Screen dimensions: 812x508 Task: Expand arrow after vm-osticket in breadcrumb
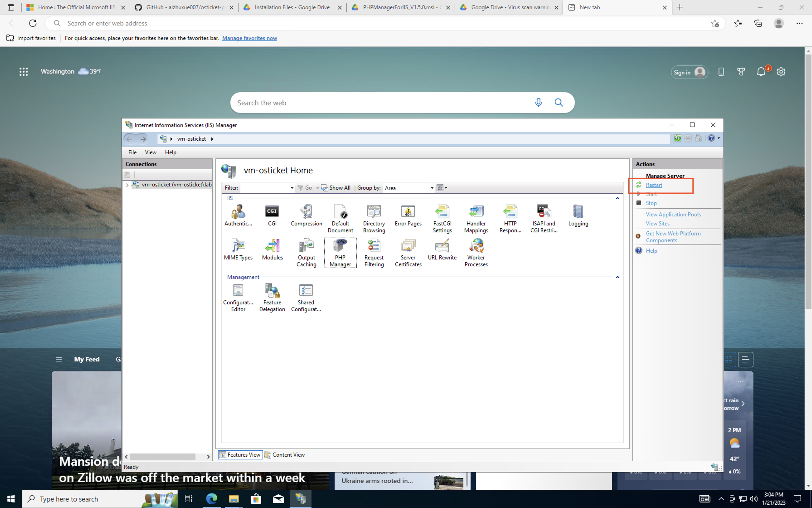click(212, 139)
